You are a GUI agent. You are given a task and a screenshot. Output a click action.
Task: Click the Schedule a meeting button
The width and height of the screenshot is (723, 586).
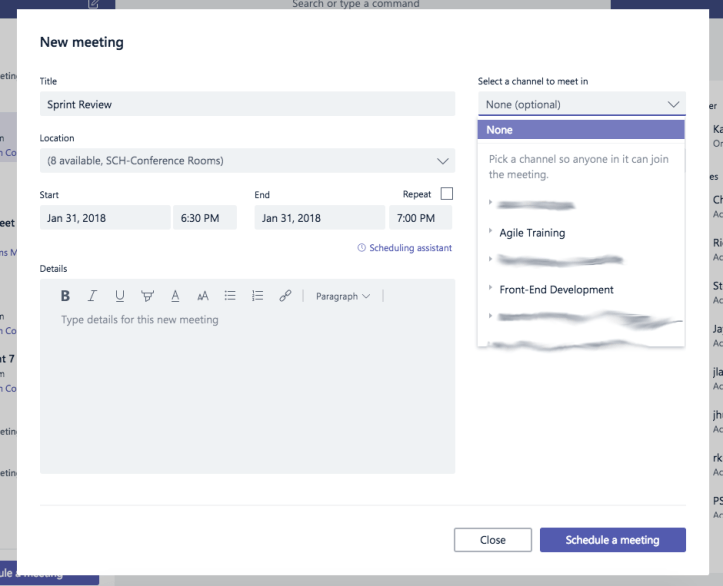612,540
